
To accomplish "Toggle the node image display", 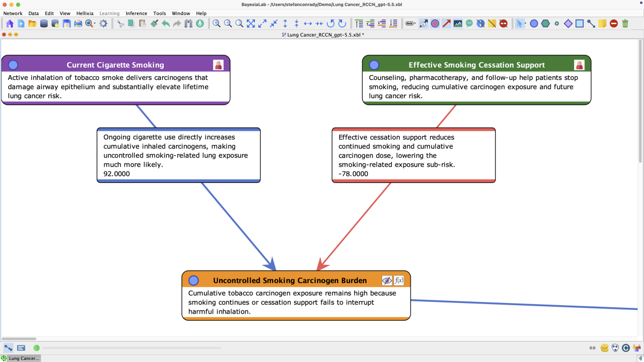I will click(458, 24).
